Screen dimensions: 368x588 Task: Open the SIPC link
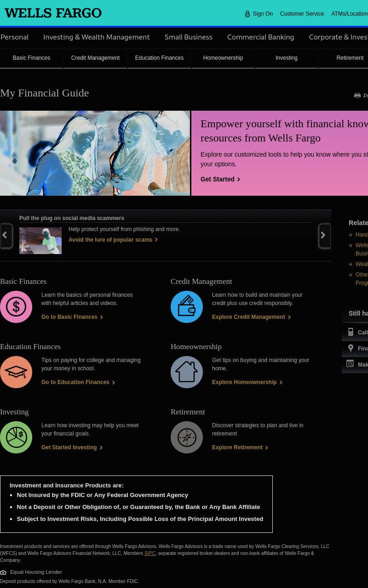[150, 554]
